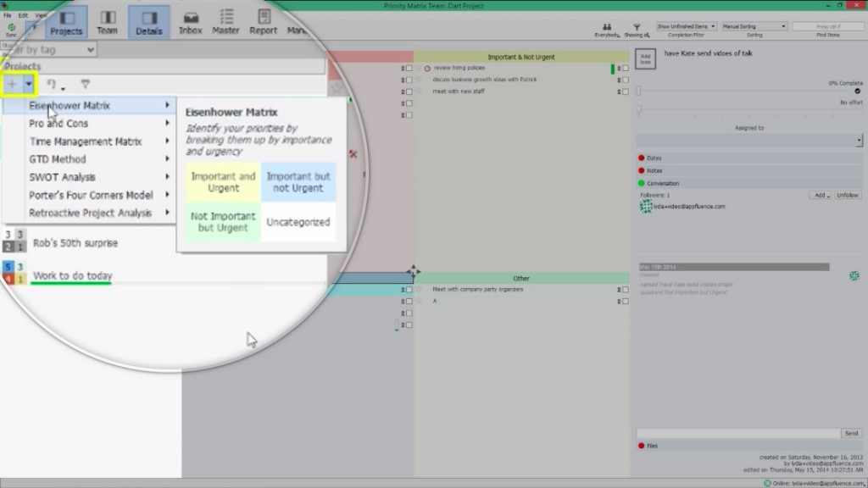Star the Meet with company party organizers item
The image size is (868, 488).
coord(419,289)
